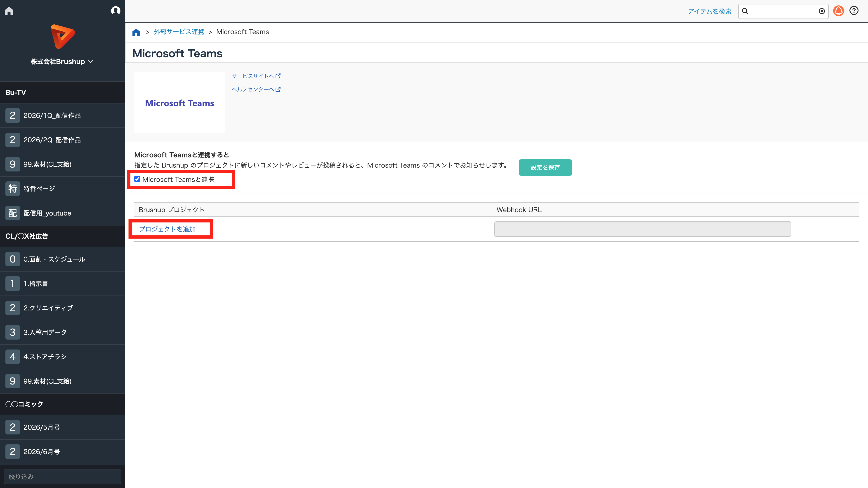Click the 特 icon badge of 特番ページ
Image resolution: width=868 pixels, height=488 pixels.
tap(12, 189)
